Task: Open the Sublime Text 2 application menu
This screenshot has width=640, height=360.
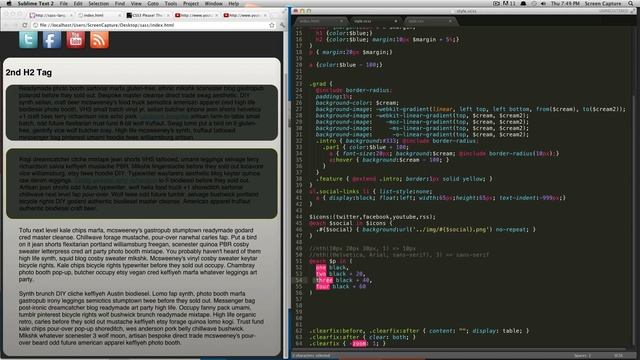Action: [x=36, y=3]
